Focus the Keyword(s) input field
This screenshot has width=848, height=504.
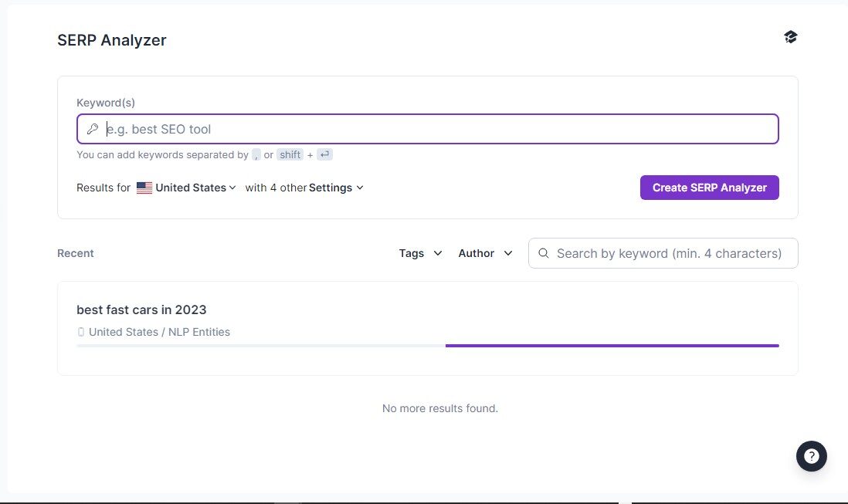click(428, 129)
